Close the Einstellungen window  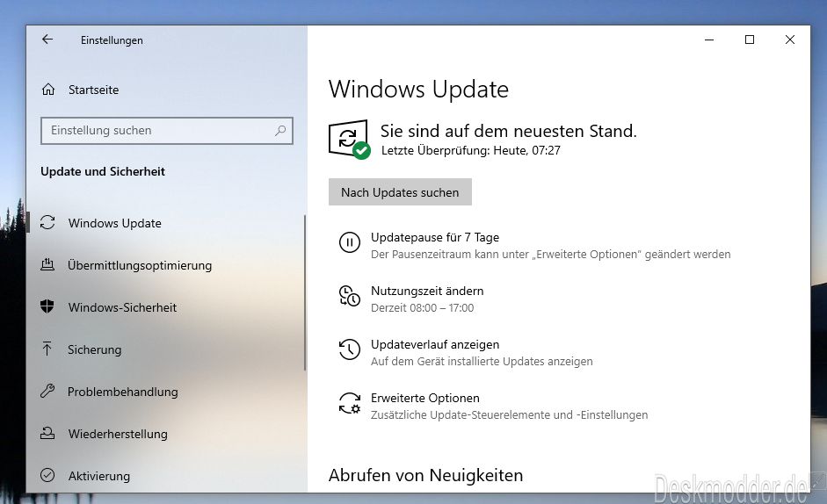789,40
